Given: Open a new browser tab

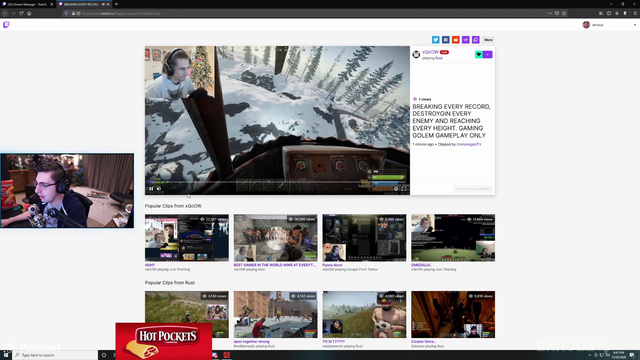Looking at the screenshot, I should (x=116, y=4).
